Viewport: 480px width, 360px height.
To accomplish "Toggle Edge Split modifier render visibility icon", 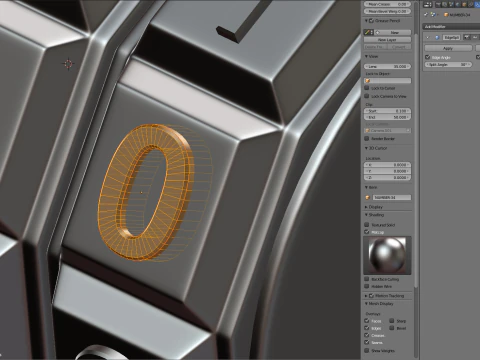I will tap(467, 37).
